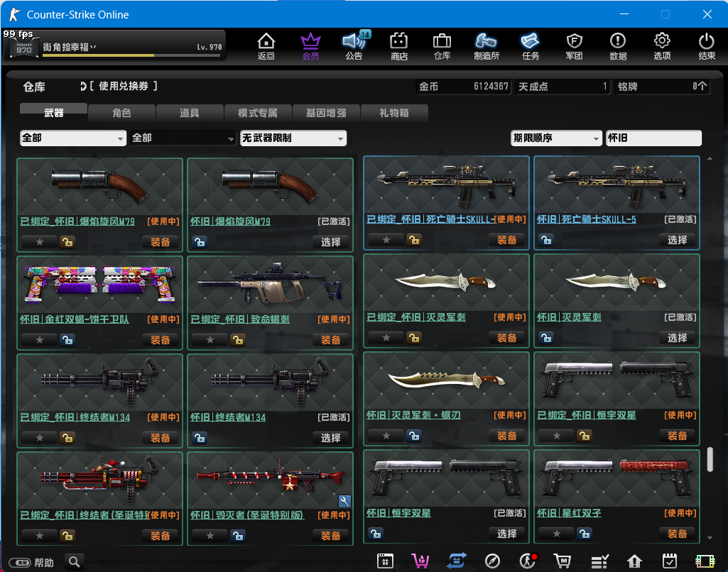Select the 怀旧|恒宇双星 已激活 pistol thumbnail

(x=446, y=479)
